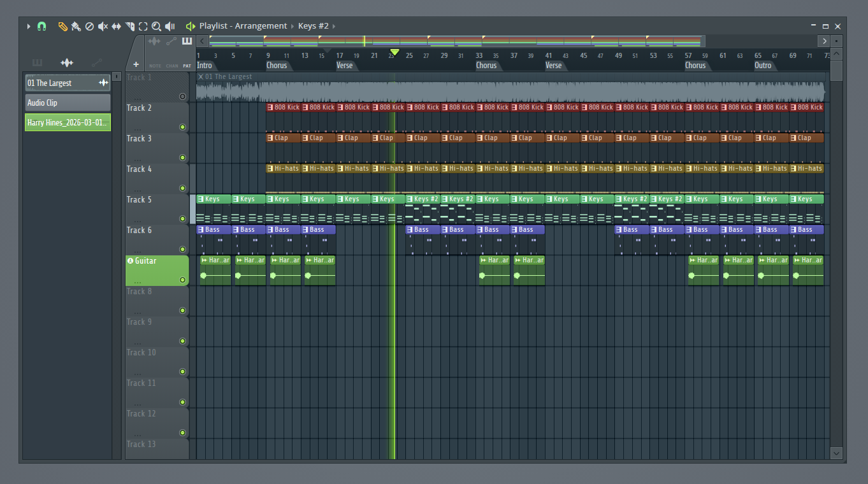The height and width of the screenshot is (484, 868).
Task: Click the + button to add a track
Action: 136,64
